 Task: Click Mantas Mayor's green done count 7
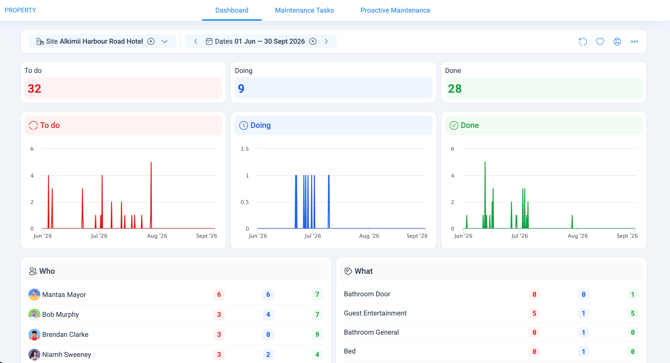[x=317, y=294]
